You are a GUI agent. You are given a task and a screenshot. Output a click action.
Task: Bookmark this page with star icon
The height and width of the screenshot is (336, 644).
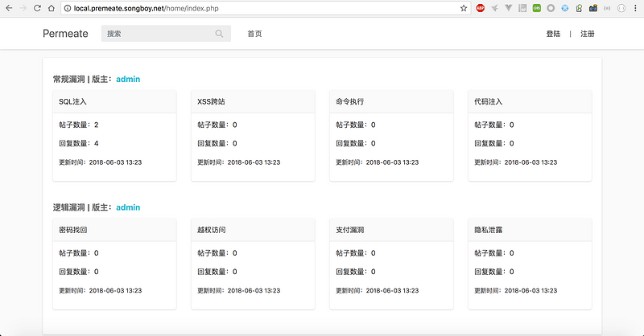pyautogui.click(x=464, y=8)
